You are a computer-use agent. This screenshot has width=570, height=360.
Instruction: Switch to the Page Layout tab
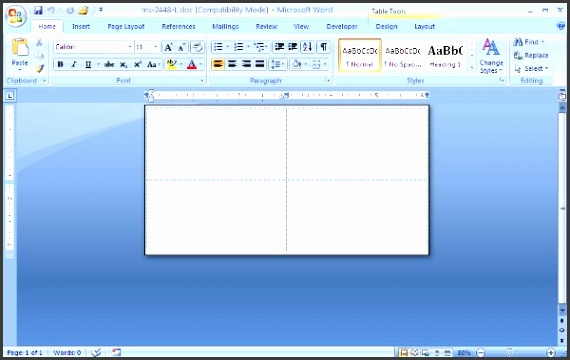pos(126,27)
